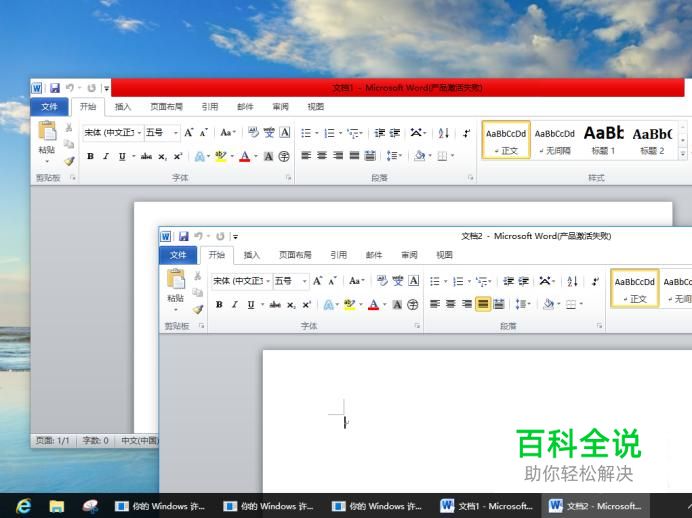Open File Explorer from taskbar
Screen dimensions: 692x518
(x=56, y=506)
